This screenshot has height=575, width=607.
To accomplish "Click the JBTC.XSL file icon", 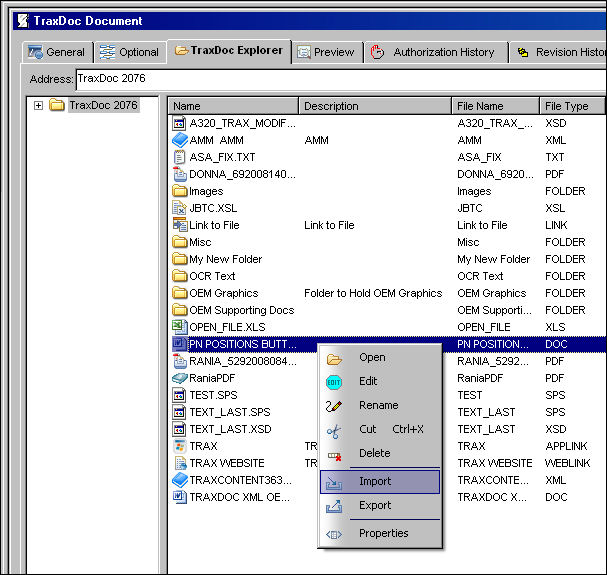I will (x=180, y=208).
